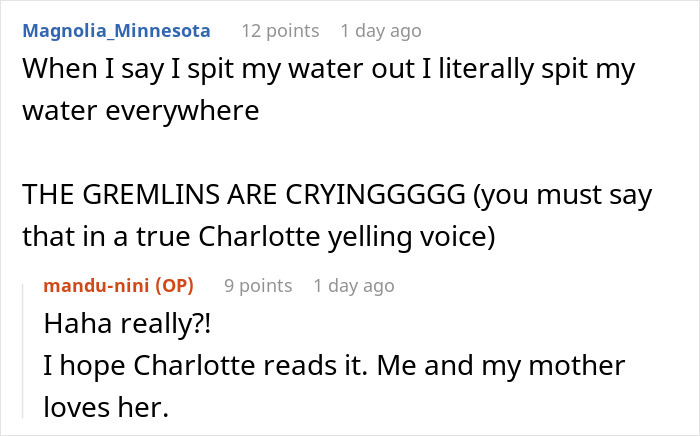Open mandu-nini reply's '1 day ago' timestamp
The image size is (700, 436).
coord(354,286)
